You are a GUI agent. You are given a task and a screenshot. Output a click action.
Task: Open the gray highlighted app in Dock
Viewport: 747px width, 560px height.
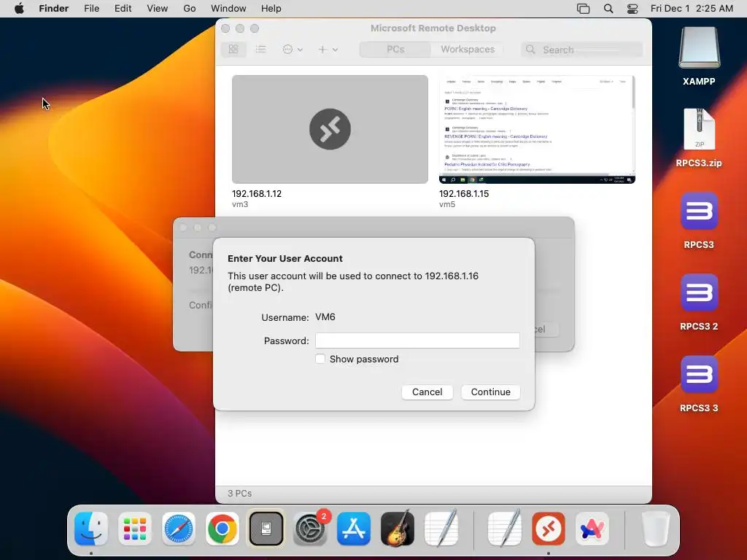point(266,529)
